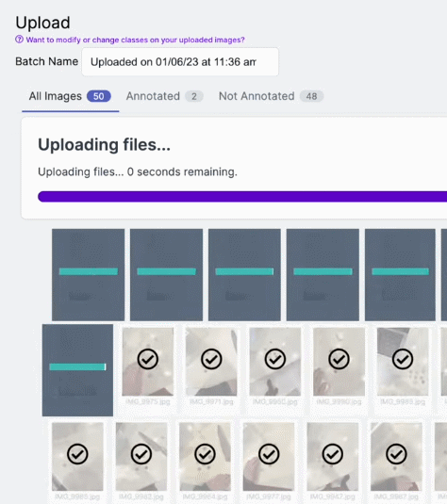Open the modify classes help link
447x504 pixels.
tap(135, 40)
